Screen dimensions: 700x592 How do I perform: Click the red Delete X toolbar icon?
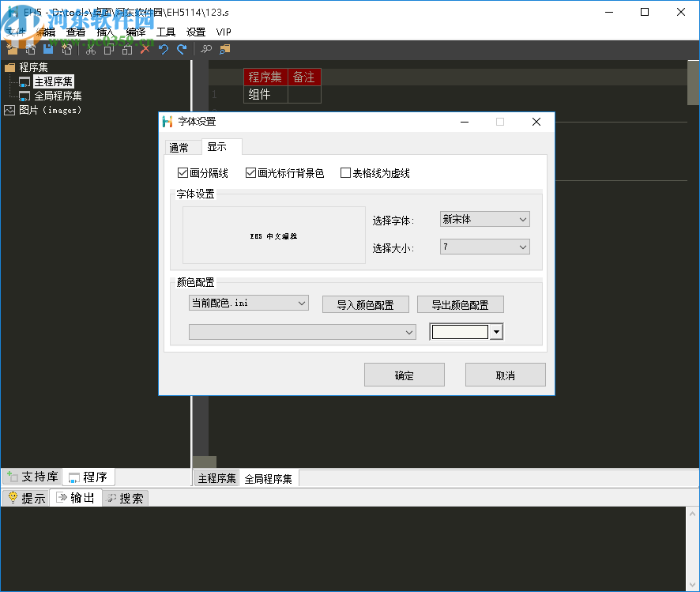144,49
